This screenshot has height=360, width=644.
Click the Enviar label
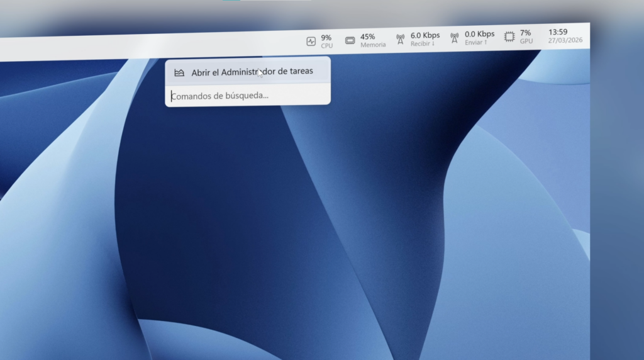(475, 42)
